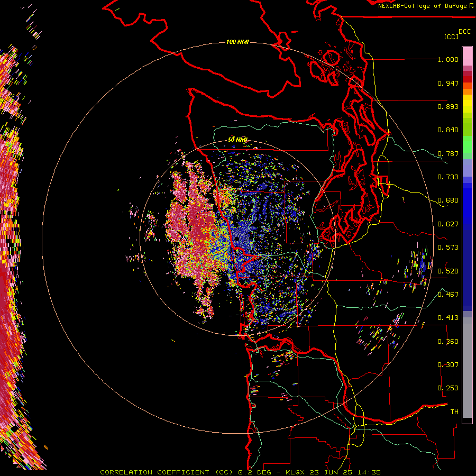476x476 pixels.
Task: Click the "[CC]" units label
Action: click(451, 36)
